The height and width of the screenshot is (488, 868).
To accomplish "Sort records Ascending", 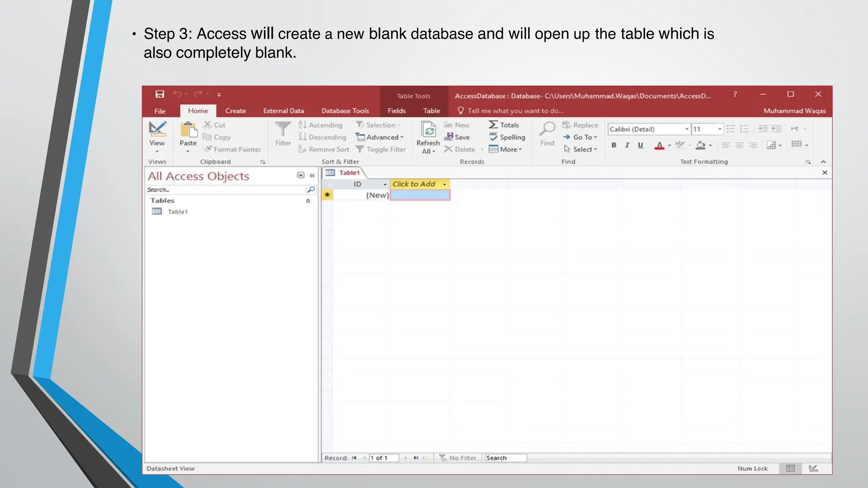I will click(320, 125).
